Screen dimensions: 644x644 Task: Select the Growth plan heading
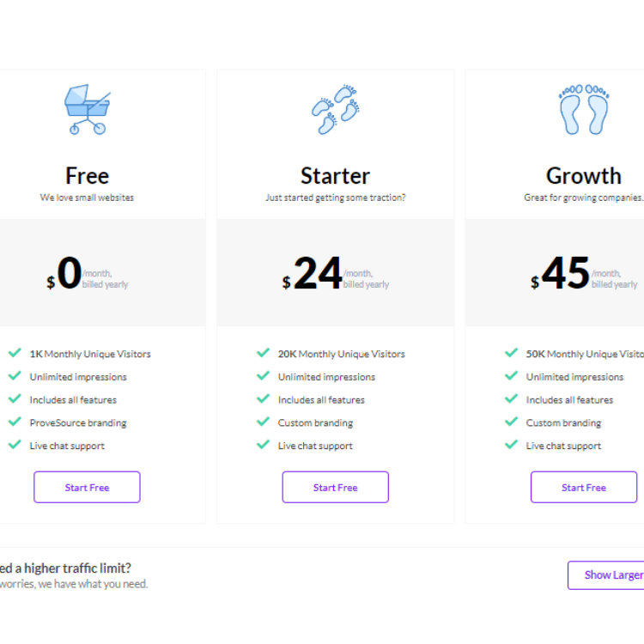point(583,176)
